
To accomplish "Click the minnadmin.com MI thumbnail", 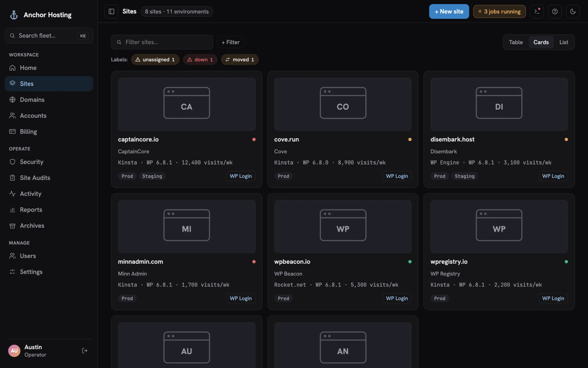I will (x=187, y=226).
